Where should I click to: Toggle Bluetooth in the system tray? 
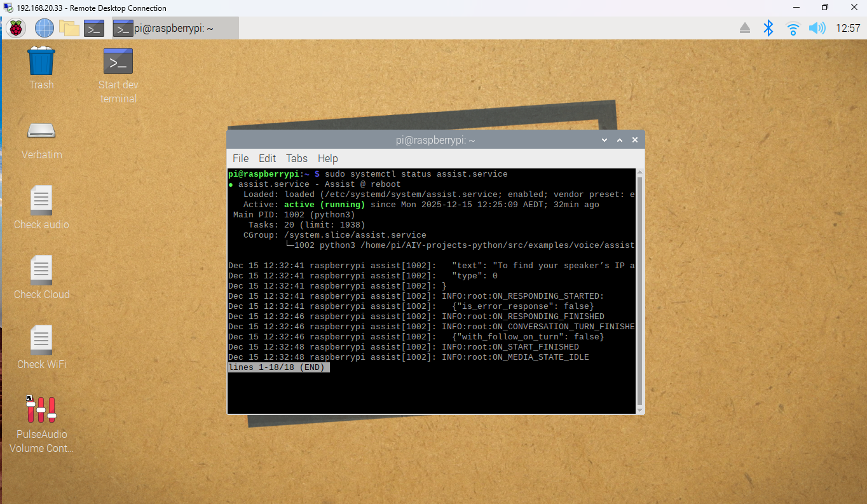768,28
